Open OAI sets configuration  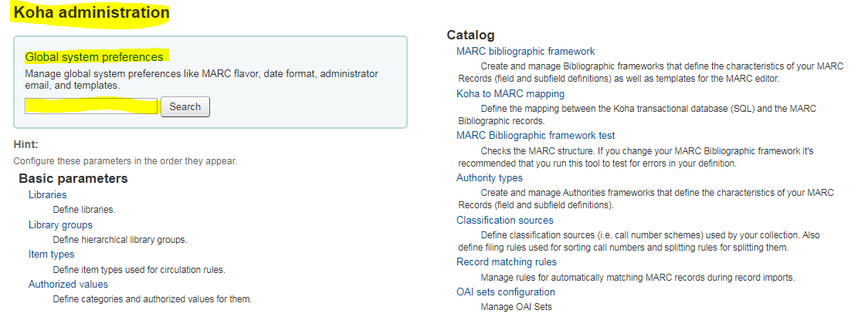(x=505, y=292)
